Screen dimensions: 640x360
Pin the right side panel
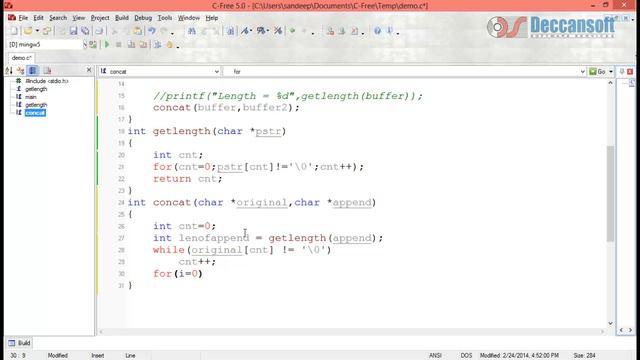tap(622, 71)
